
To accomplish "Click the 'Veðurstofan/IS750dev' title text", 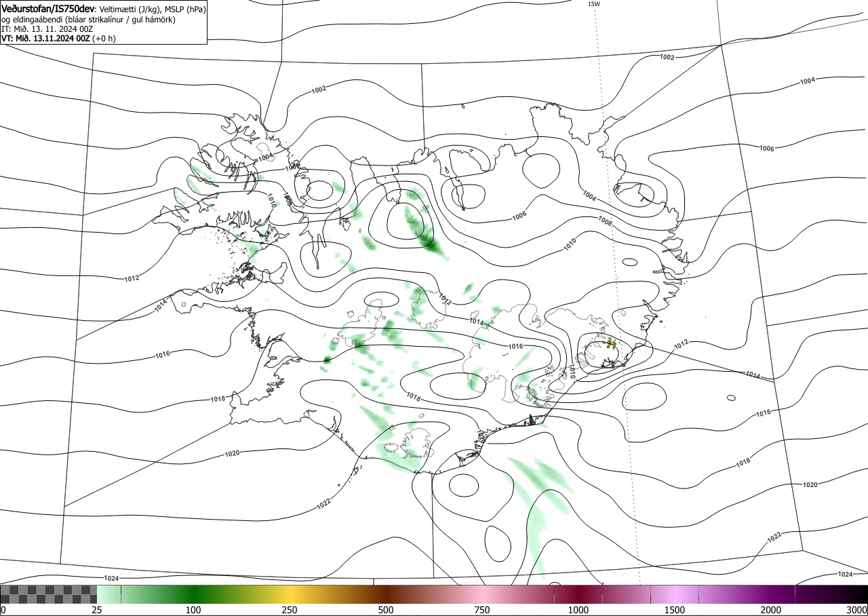I will coord(49,9).
